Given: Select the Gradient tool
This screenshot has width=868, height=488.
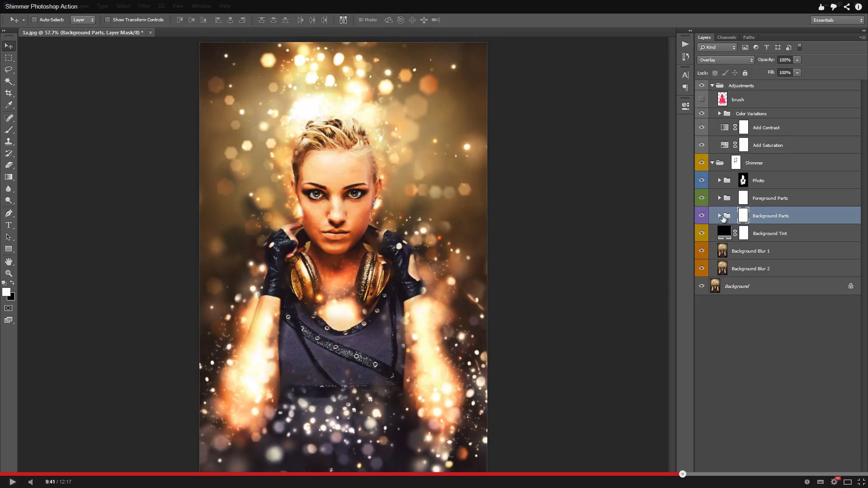Looking at the screenshot, I should (x=9, y=177).
